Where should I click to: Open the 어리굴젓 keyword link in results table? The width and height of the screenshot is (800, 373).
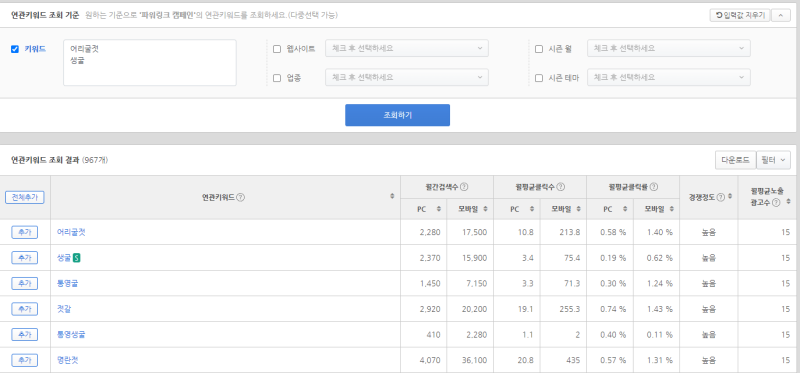[x=71, y=232]
